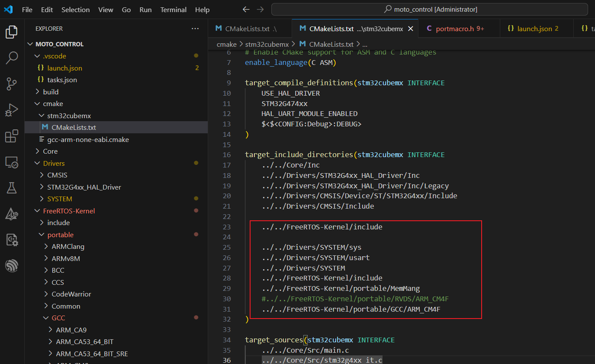Select the Explorer icon in the Activity Bar

click(x=12, y=32)
